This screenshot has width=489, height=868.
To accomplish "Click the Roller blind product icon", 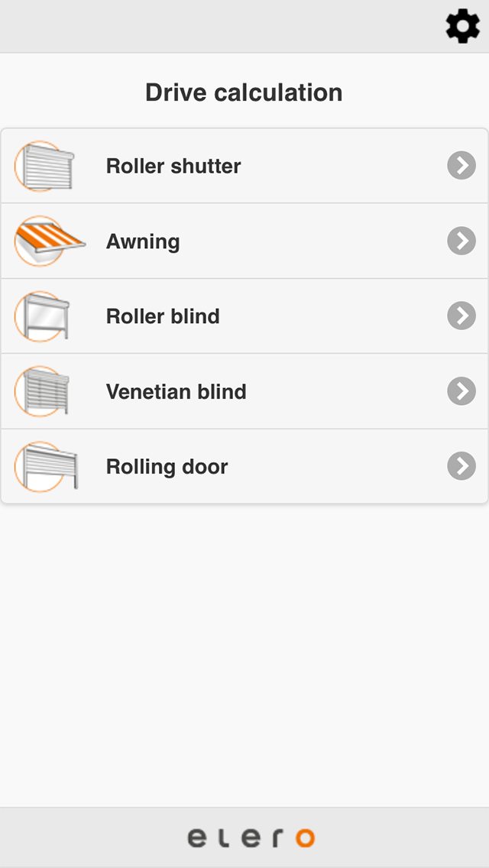I will [x=42, y=316].
